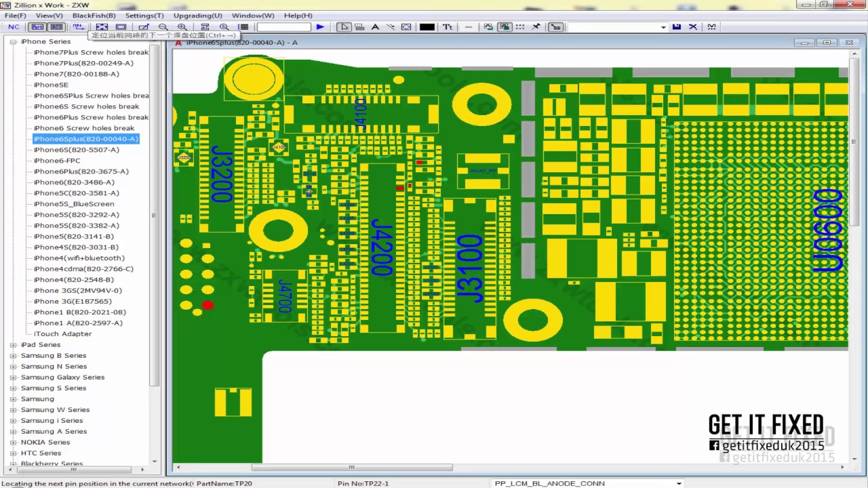Select iPhone6S(820-5507-A) board entry

77,150
